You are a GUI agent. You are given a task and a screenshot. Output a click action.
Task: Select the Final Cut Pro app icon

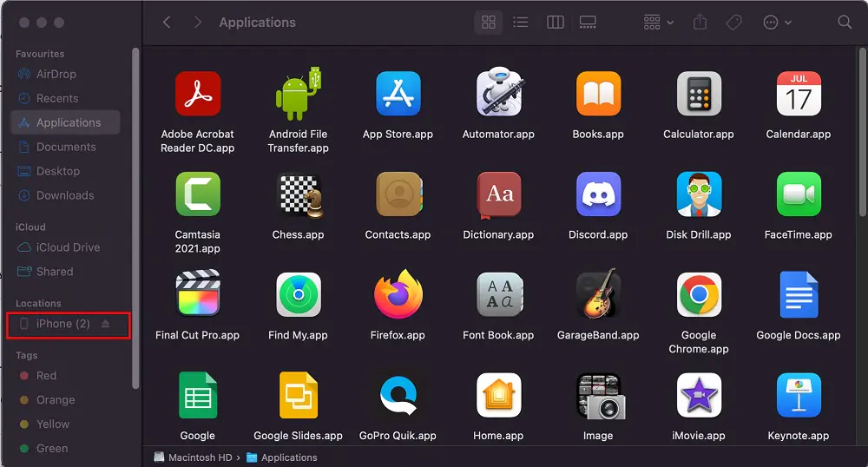click(198, 293)
